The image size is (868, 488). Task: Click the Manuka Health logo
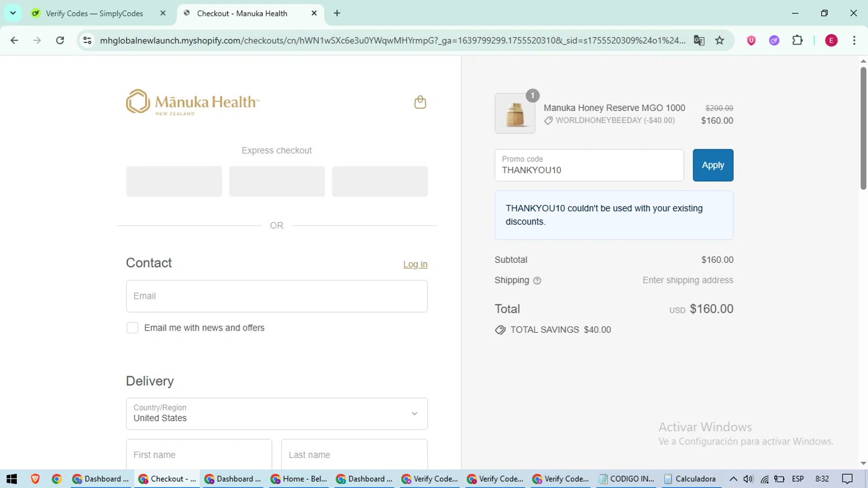coord(193,102)
